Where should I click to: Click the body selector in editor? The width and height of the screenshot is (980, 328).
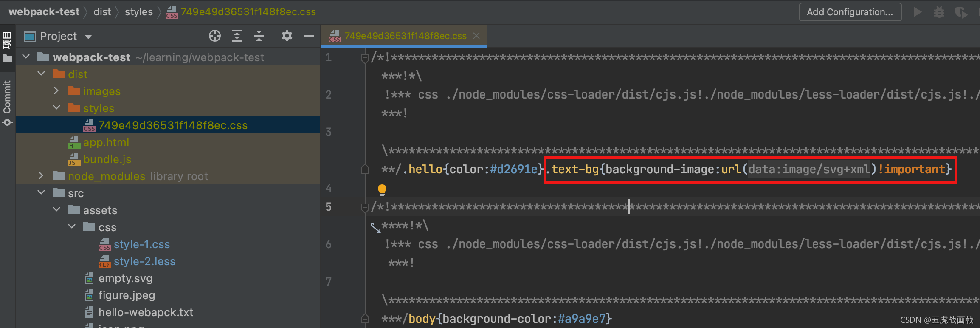[422, 319]
